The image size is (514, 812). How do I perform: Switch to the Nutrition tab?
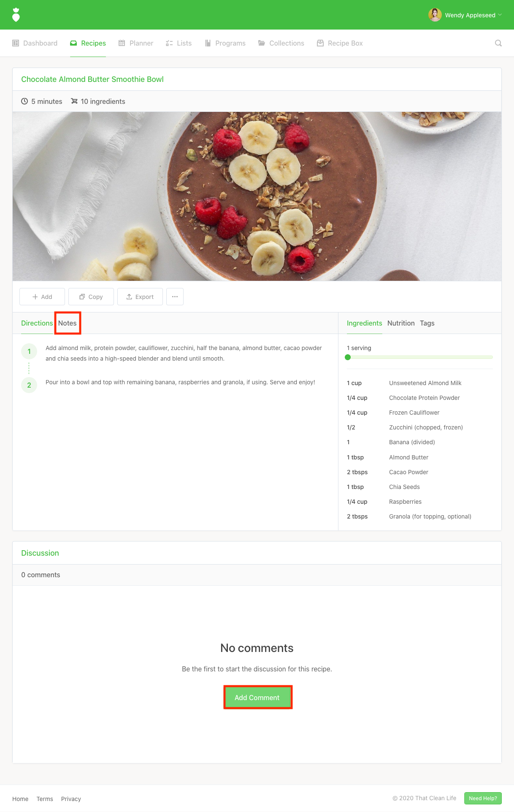point(401,323)
